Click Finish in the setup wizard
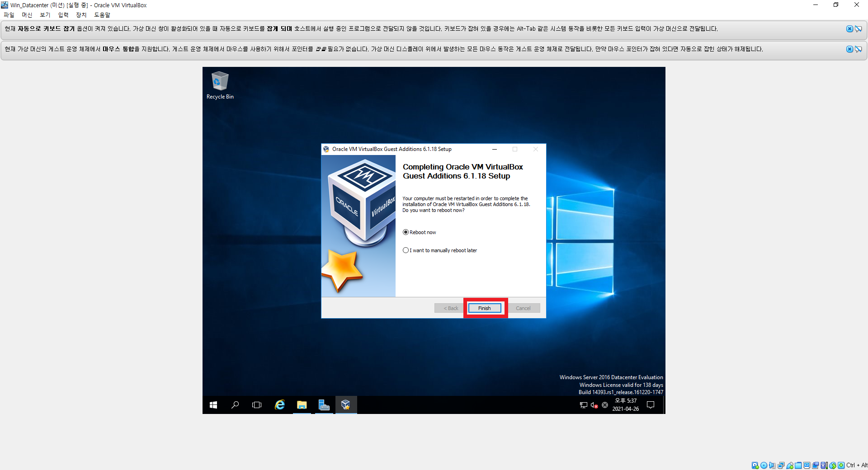This screenshot has height=470, width=868. 485,308
